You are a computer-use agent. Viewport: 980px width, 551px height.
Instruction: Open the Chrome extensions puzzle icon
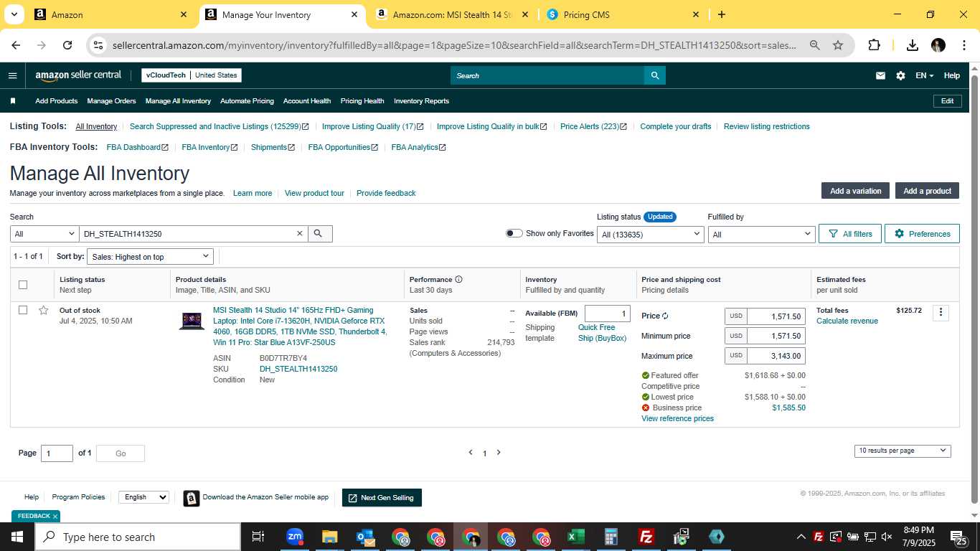[x=874, y=45]
